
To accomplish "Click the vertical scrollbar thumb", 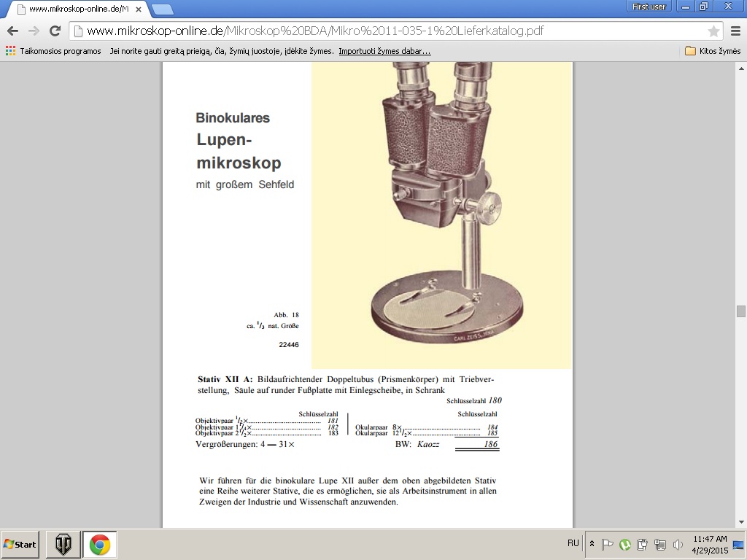I will 740,311.
